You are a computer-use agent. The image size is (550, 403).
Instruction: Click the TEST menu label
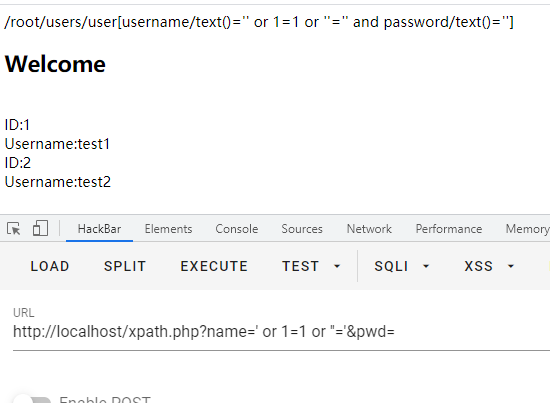point(301,266)
